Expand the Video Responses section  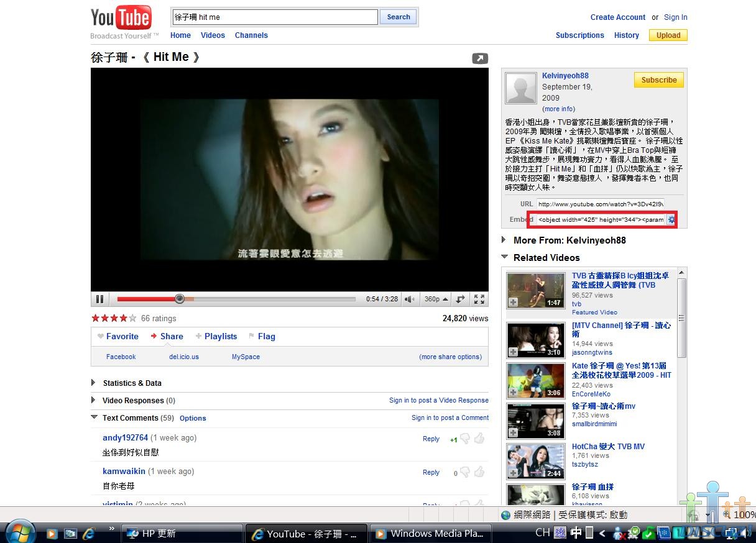point(93,400)
